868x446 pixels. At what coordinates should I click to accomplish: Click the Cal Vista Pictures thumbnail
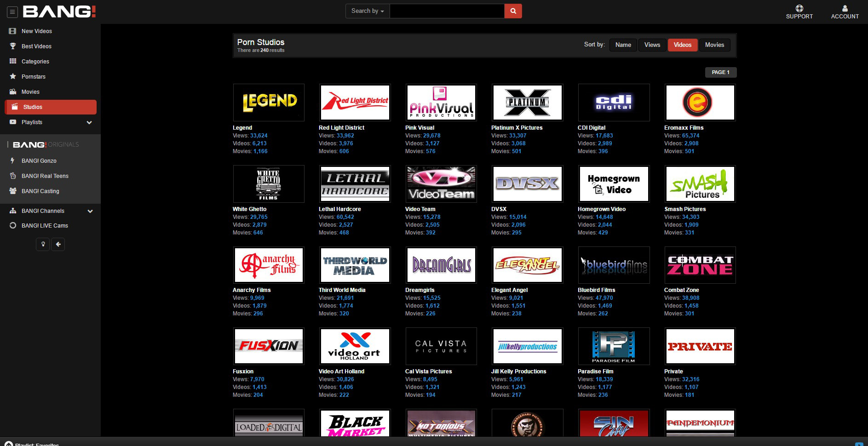[441, 346]
